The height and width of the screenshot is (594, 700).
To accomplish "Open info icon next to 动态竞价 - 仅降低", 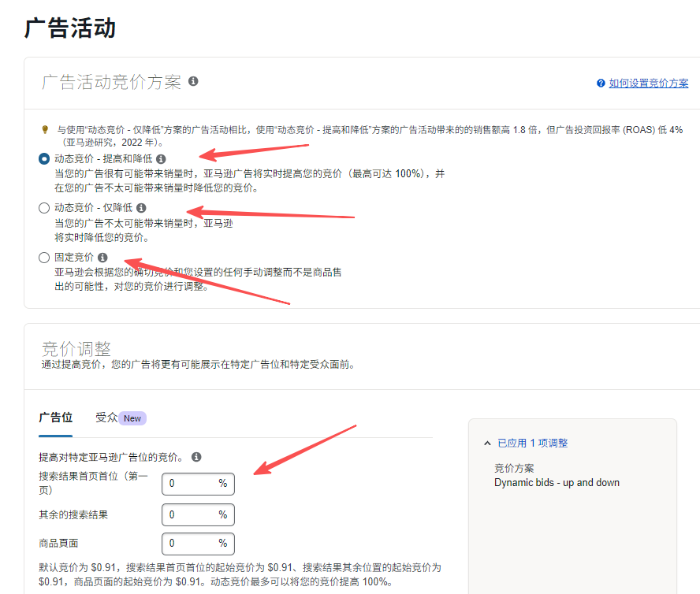I will pyautogui.click(x=141, y=208).
